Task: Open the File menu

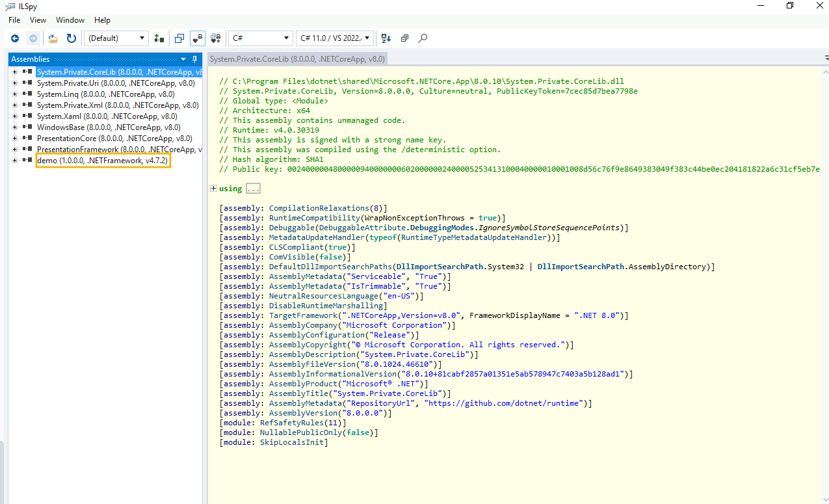Action: [x=14, y=20]
